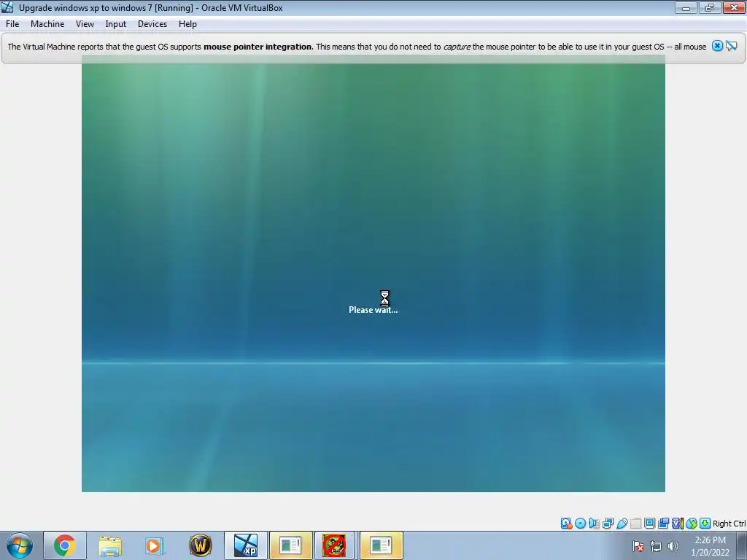The height and width of the screenshot is (560, 747).
Task: Open the Action Center flag in tray
Action: pyautogui.click(x=638, y=546)
